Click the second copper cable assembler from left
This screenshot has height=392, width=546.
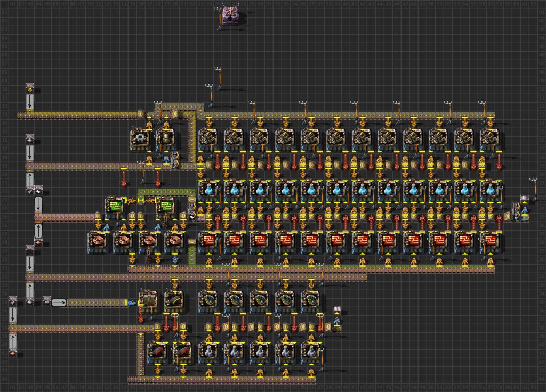(123, 241)
